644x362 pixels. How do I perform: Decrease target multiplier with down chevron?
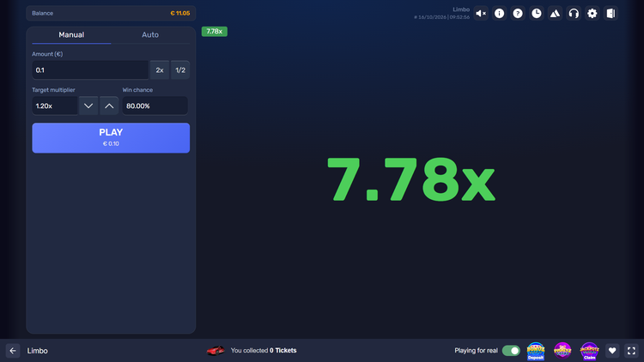(88, 106)
